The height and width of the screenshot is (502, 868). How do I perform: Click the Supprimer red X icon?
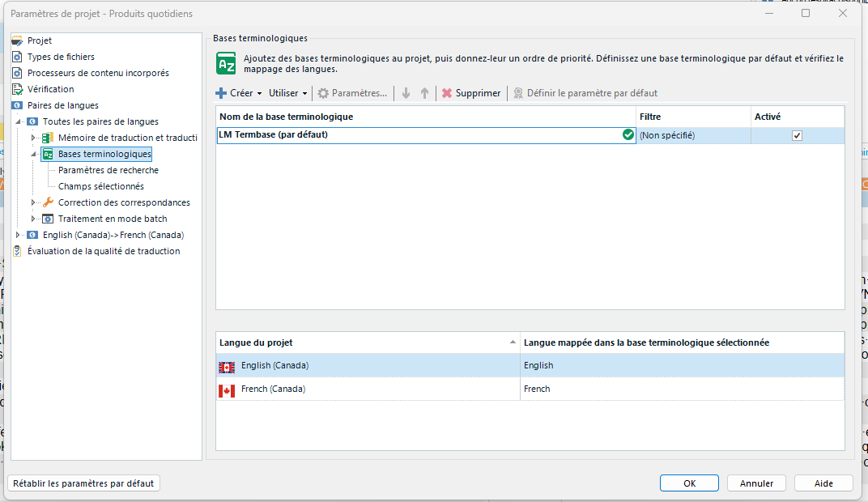448,93
